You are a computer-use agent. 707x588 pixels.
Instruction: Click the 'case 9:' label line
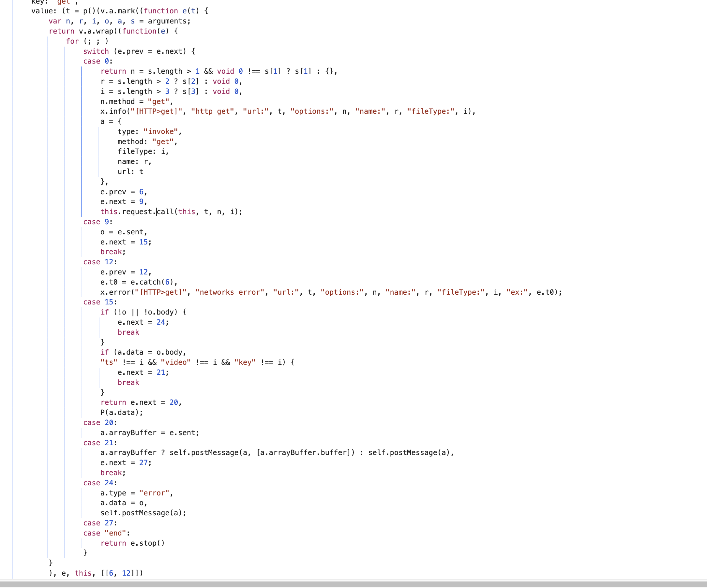(x=98, y=222)
